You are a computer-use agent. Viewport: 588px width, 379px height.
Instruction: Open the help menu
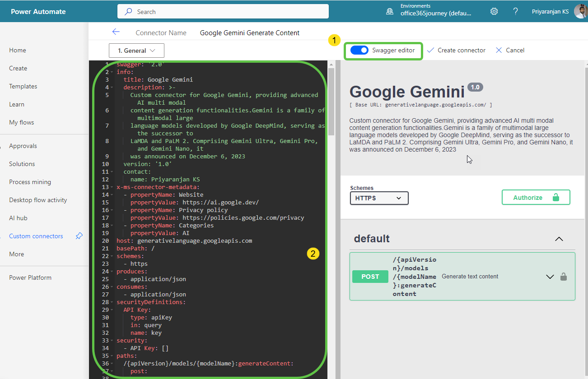(515, 11)
